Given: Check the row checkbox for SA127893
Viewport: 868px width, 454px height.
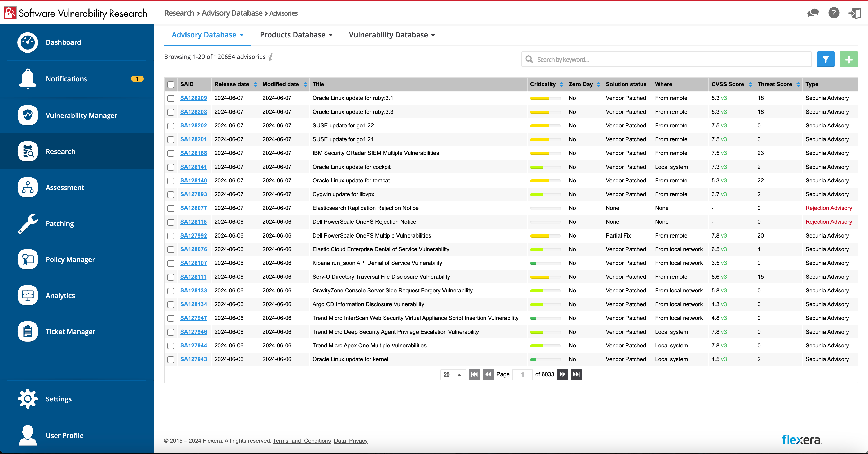Looking at the screenshot, I should coord(171,195).
